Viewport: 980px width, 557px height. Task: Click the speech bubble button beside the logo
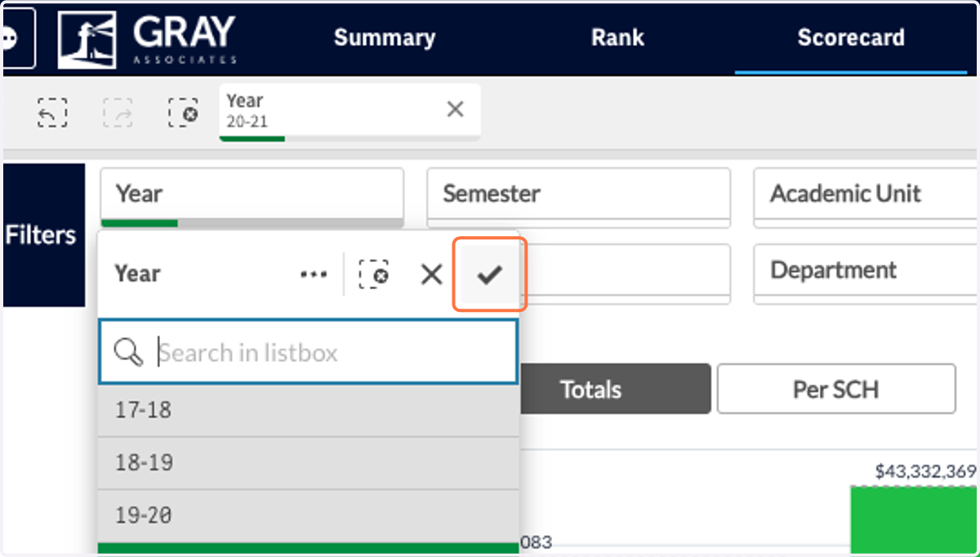(x=16, y=38)
